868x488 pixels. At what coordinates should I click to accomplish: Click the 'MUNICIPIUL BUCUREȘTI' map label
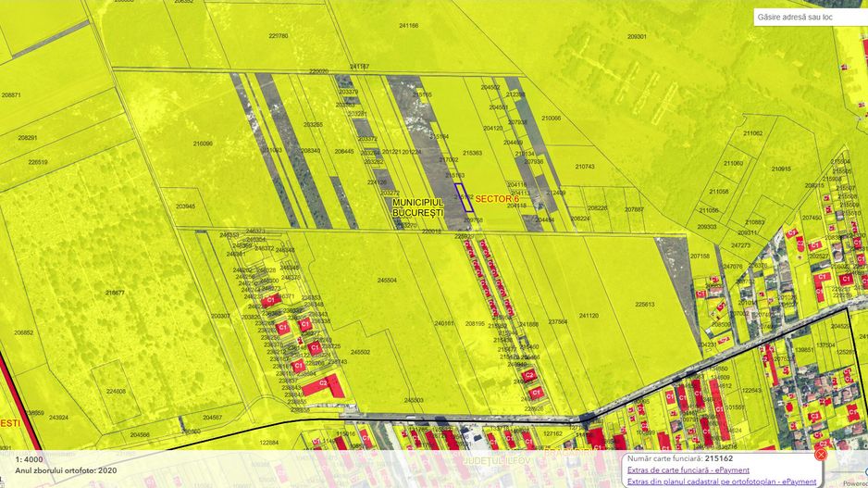(418, 207)
